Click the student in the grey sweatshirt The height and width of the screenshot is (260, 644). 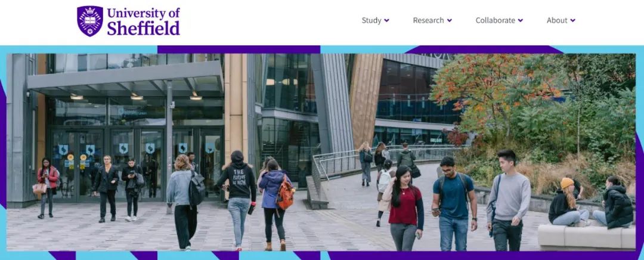pos(508,201)
